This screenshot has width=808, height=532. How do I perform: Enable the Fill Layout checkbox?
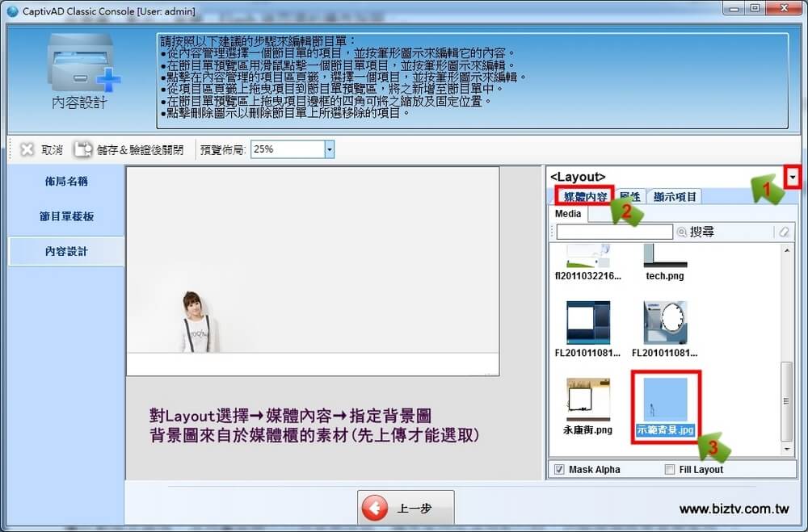tap(669, 469)
